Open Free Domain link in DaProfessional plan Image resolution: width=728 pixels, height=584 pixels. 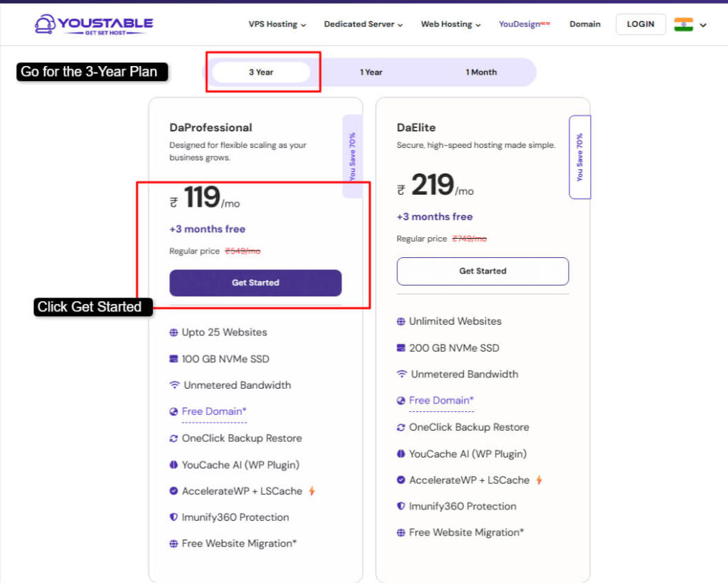(x=214, y=411)
